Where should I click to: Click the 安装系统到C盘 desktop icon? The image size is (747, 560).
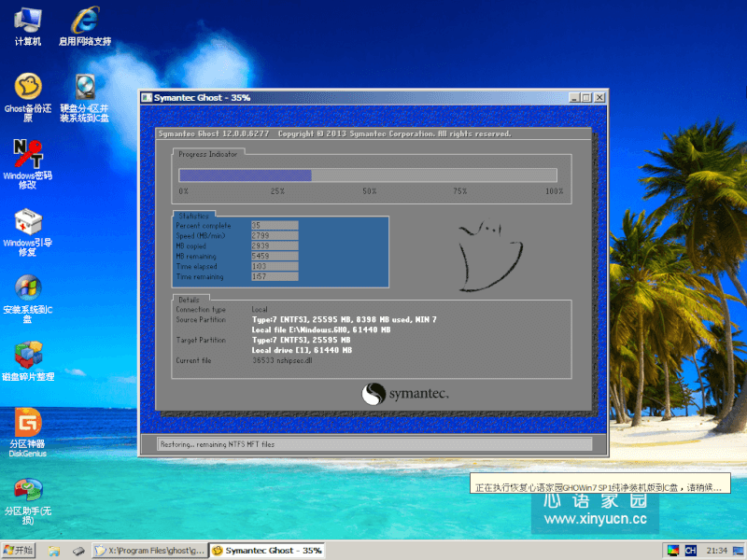(28, 299)
